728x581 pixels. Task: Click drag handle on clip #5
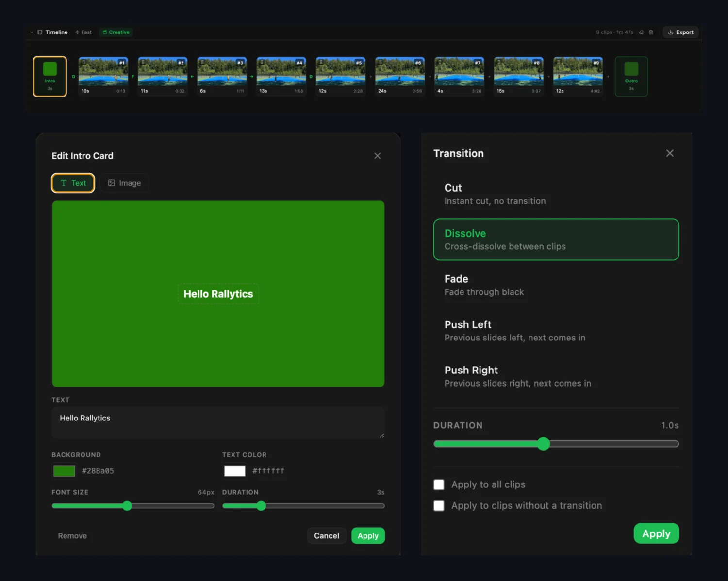pyautogui.click(x=321, y=62)
